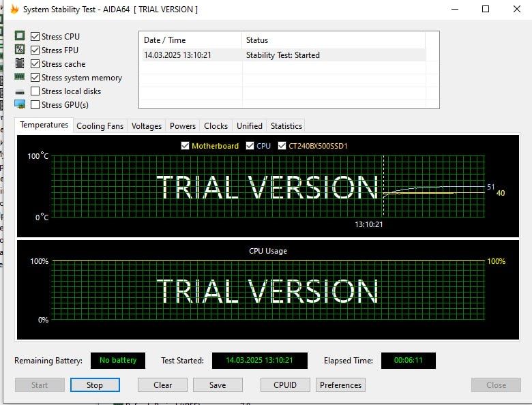This screenshot has height=405, width=532.
Task: Click the monitor icon beside Stress GPU(s)
Action: click(x=20, y=104)
